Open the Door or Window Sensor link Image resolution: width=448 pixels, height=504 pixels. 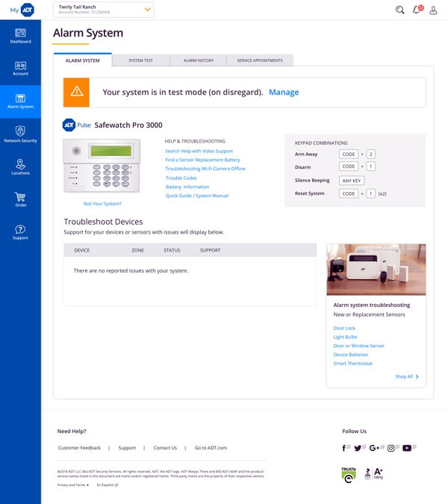tap(358, 346)
